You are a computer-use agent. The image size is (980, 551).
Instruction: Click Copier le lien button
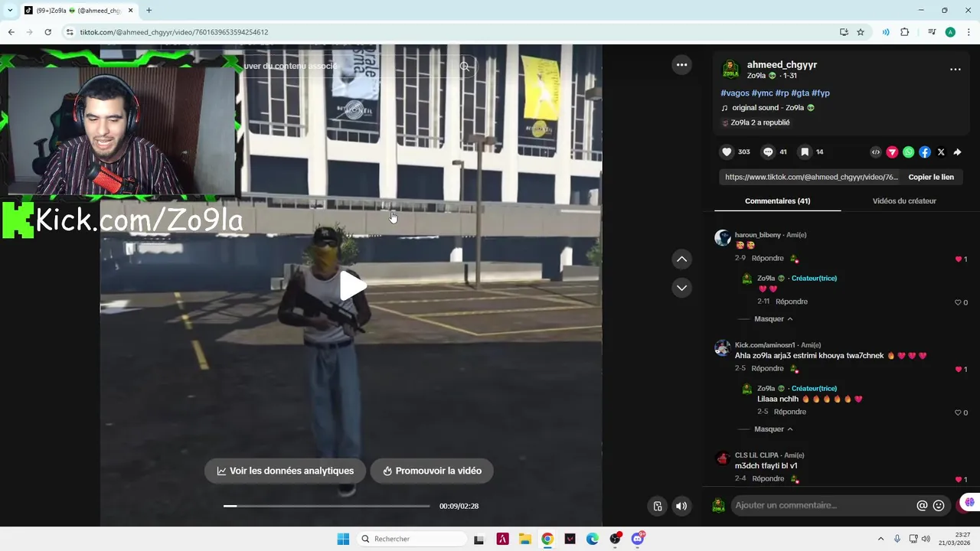(931, 177)
